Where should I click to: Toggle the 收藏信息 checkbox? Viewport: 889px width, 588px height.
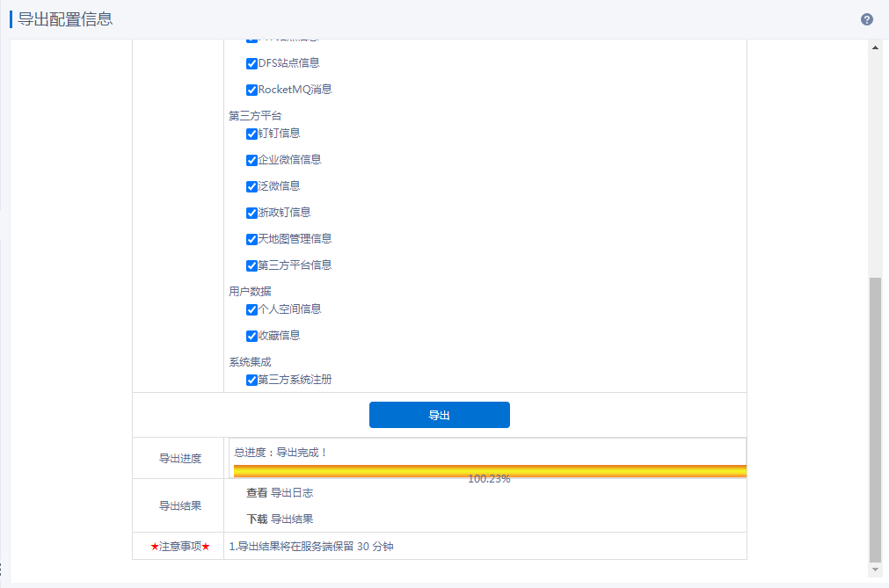click(x=251, y=336)
